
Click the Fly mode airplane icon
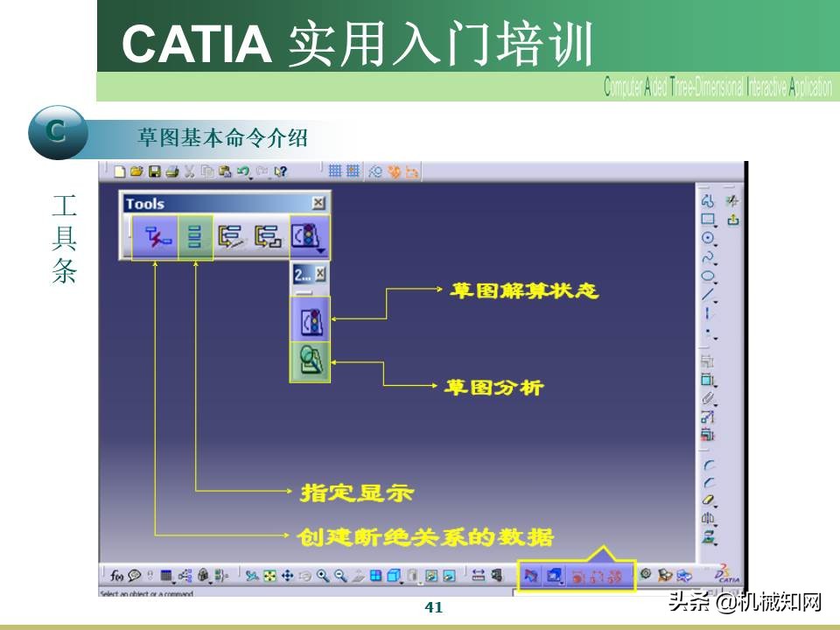coord(252,576)
